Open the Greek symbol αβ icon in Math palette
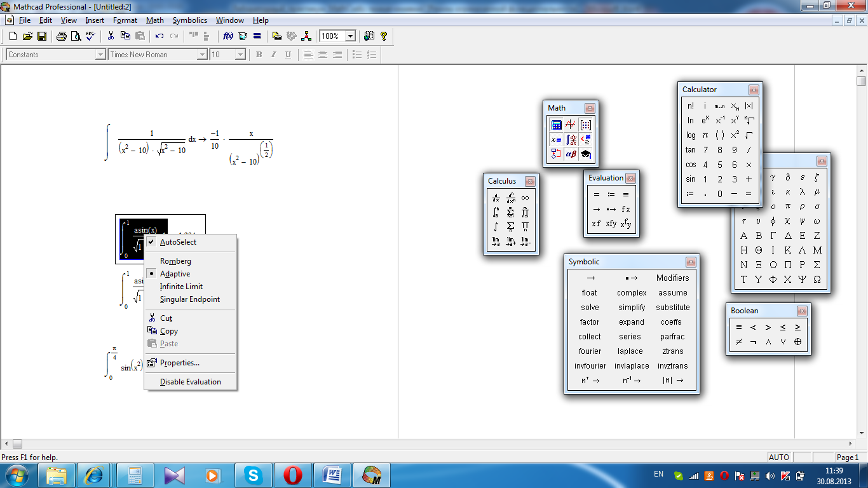The image size is (868, 488). click(x=571, y=154)
